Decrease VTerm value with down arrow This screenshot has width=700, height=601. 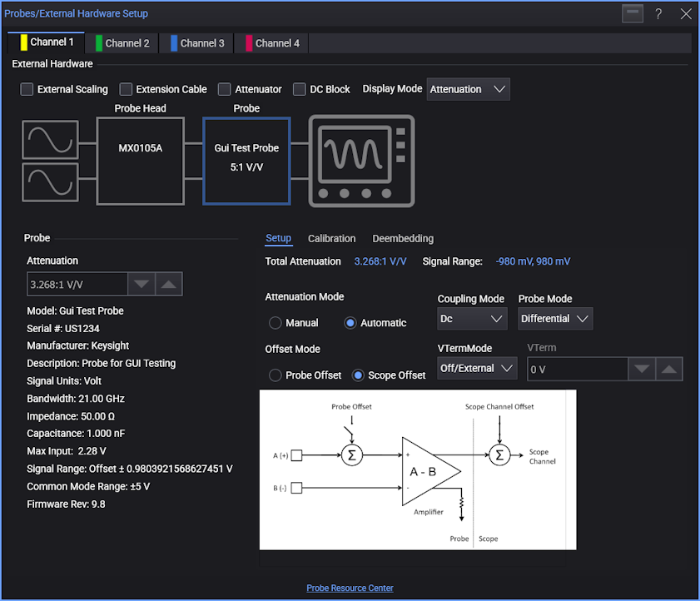coord(641,369)
